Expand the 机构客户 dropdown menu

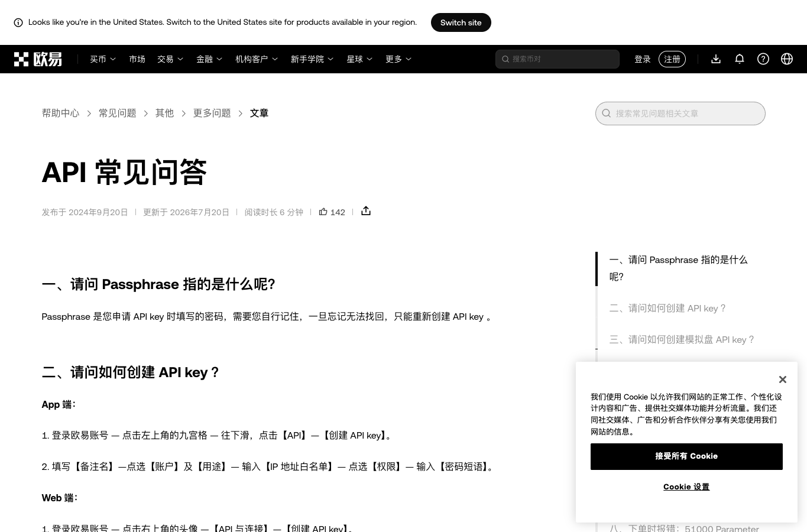pyautogui.click(x=257, y=59)
